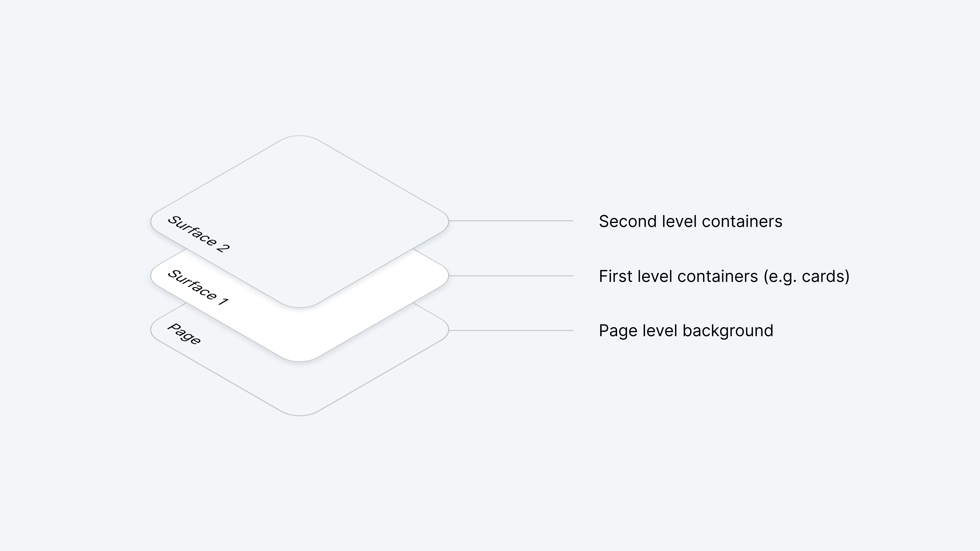Click the bottom rounded corner of Surface 1

point(300,359)
